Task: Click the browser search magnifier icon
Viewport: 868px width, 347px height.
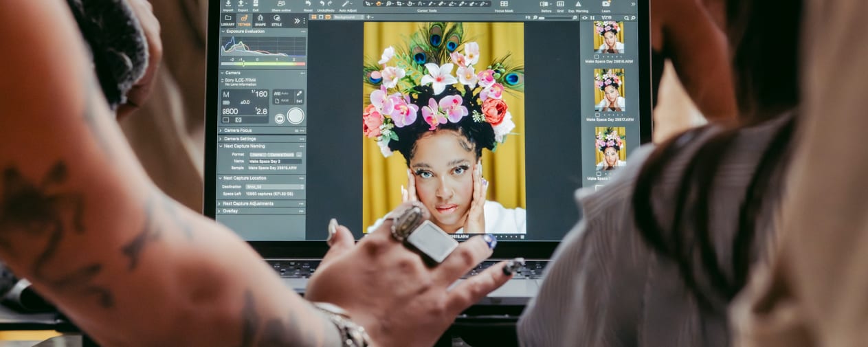Action: (626, 18)
